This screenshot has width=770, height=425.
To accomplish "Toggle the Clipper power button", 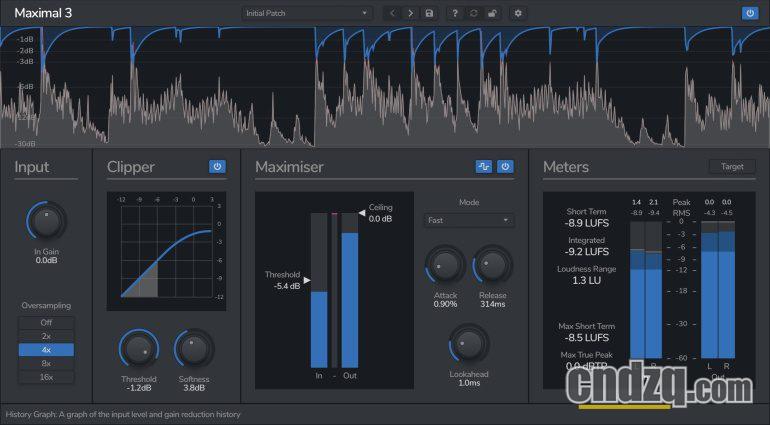I will click(216, 166).
